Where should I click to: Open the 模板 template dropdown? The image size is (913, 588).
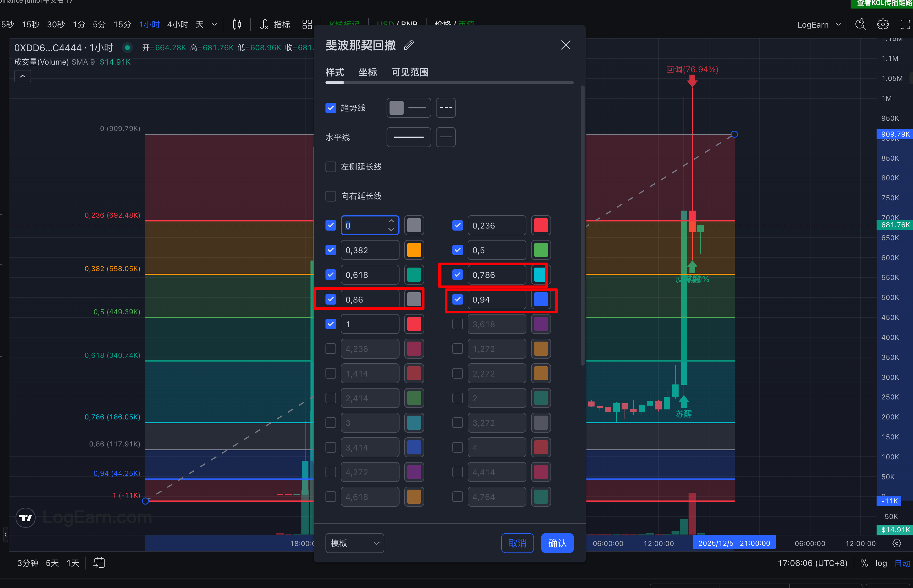click(x=354, y=543)
